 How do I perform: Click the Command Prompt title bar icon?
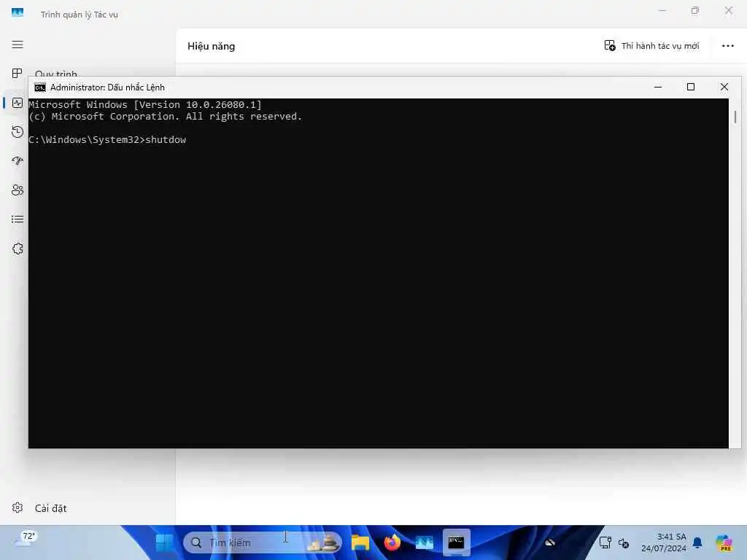pyautogui.click(x=40, y=87)
